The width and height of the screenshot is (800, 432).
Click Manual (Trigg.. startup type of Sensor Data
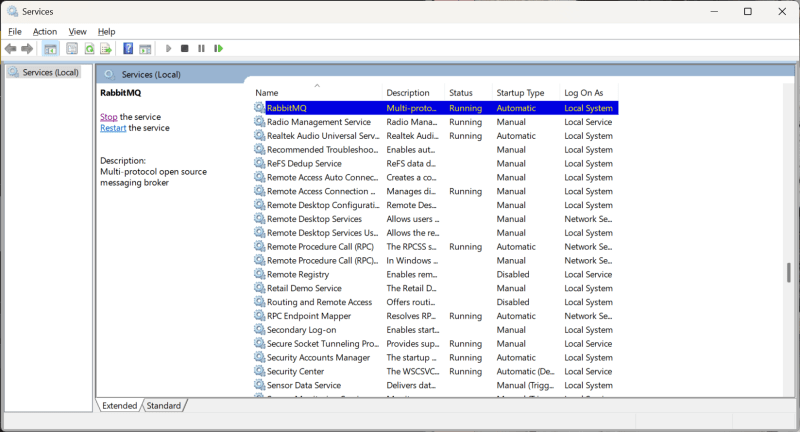point(525,385)
